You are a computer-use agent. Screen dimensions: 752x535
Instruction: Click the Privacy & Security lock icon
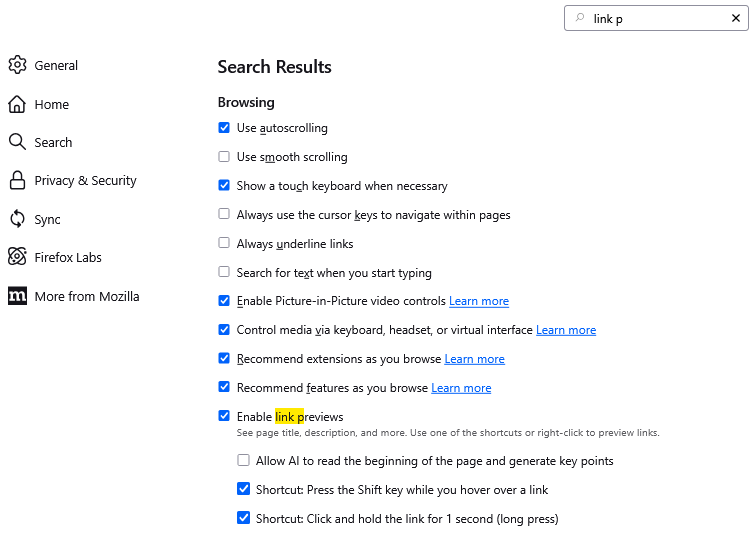[x=17, y=181]
